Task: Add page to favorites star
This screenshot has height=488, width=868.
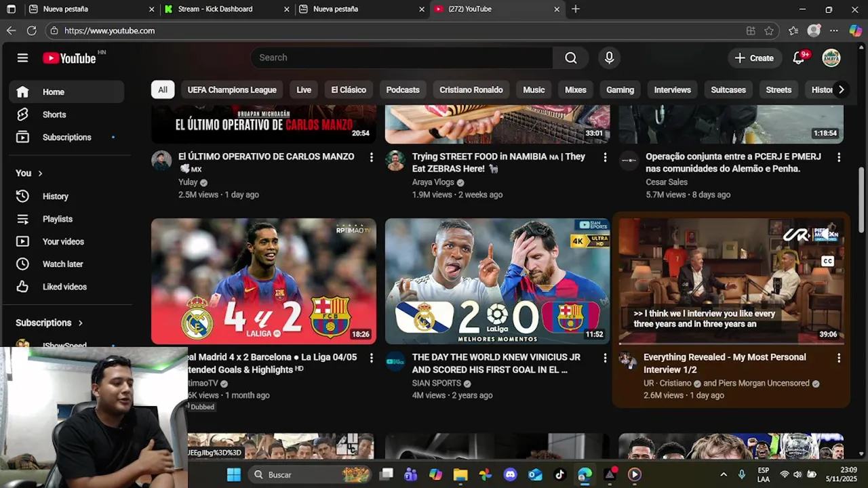Action: pyautogui.click(x=769, y=30)
